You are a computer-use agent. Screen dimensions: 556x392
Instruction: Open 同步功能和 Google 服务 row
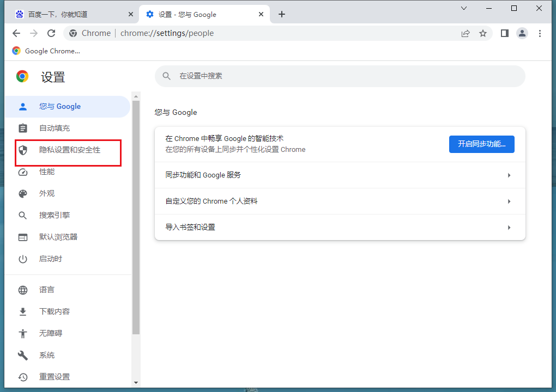[x=340, y=175]
